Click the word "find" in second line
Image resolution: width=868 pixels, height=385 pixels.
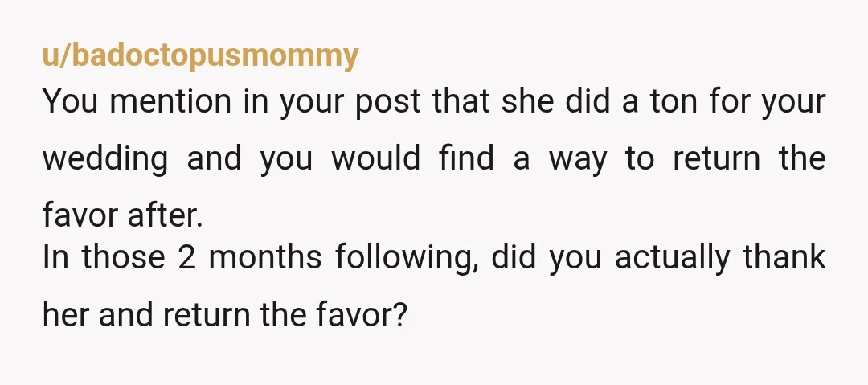tap(467, 158)
